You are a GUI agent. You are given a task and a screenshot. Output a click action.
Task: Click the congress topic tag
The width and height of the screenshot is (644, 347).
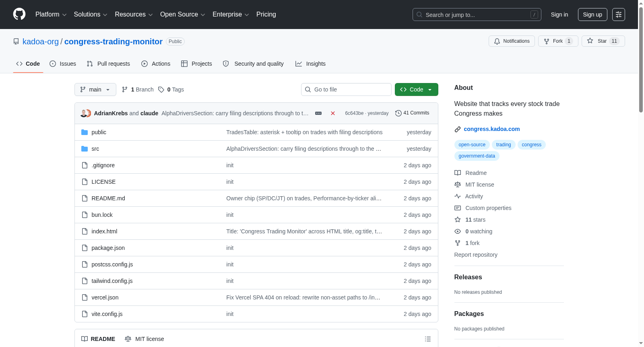click(x=531, y=145)
